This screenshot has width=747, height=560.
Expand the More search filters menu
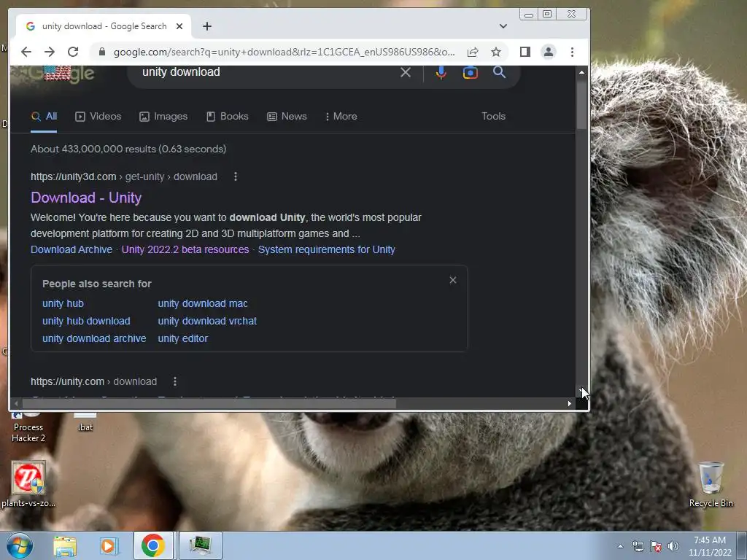point(341,116)
